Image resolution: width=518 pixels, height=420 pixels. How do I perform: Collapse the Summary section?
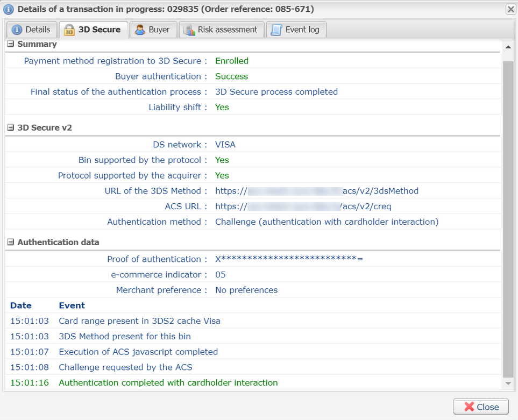(x=10, y=44)
